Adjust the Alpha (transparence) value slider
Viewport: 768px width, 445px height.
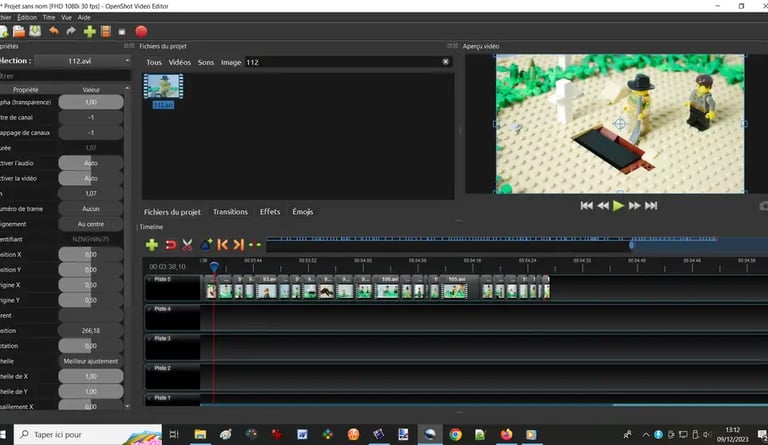click(91, 102)
